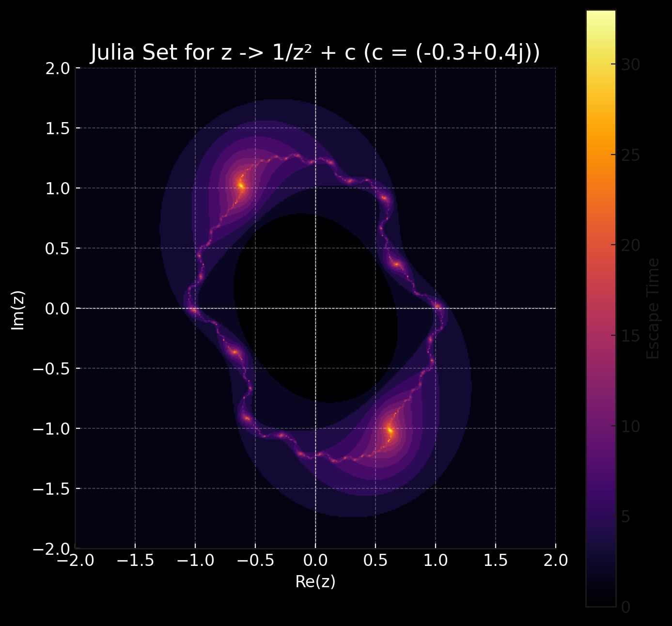This screenshot has width=672, height=626.
Task: Click the Im(z) axis tick label "1.5"
Action: [x=57, y=128]
